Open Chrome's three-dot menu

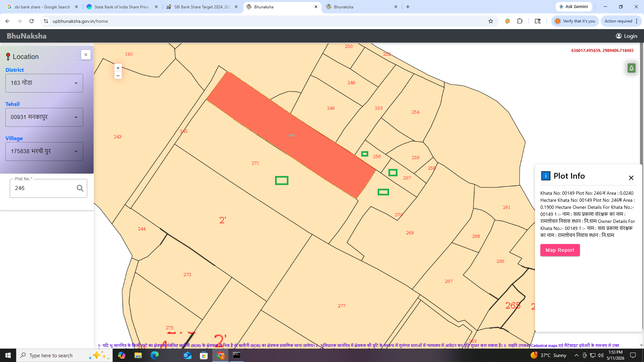point(637,21)
